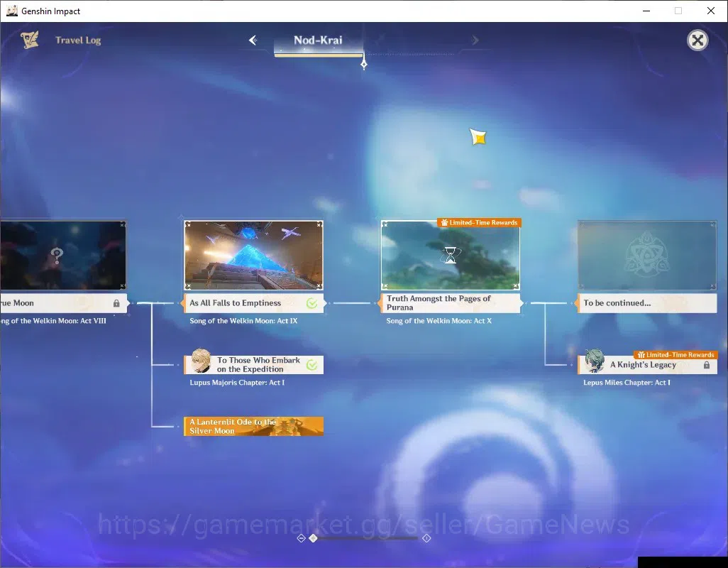Screen dimensions: 728x568
Task: Click Song of the Welkin Moon: Act IX
Action: (243, 321)
